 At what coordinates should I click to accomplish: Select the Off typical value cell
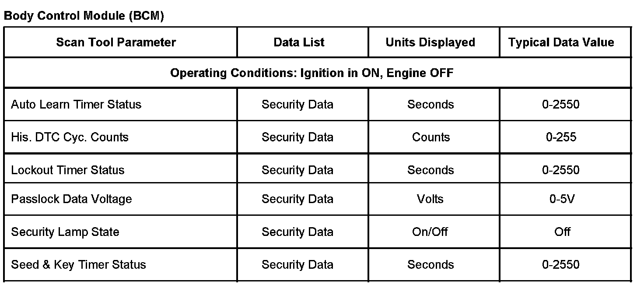click(x=562, y=232)
